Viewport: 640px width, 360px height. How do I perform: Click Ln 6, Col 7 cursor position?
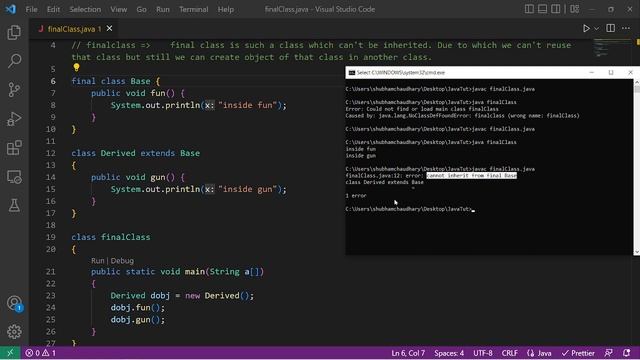(408, 353)
